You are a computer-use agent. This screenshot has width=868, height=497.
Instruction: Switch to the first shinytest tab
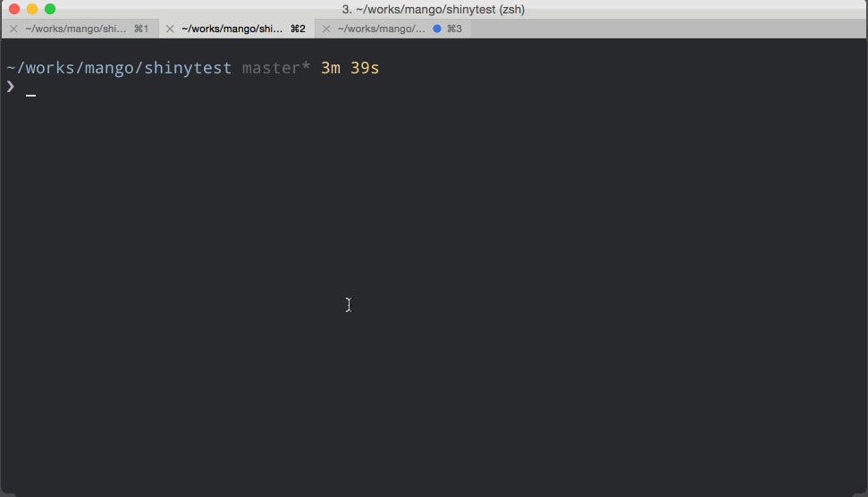pos(76,29)
